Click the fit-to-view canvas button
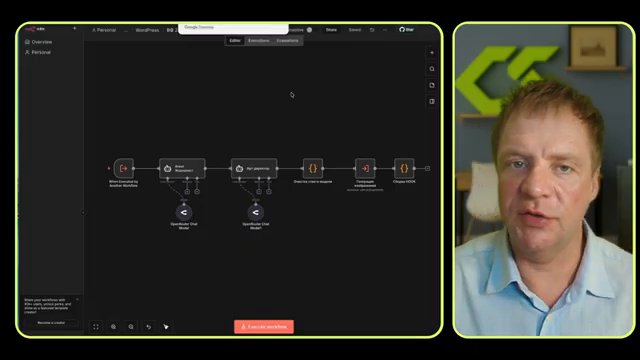The image size is (640, 360). 96,327
